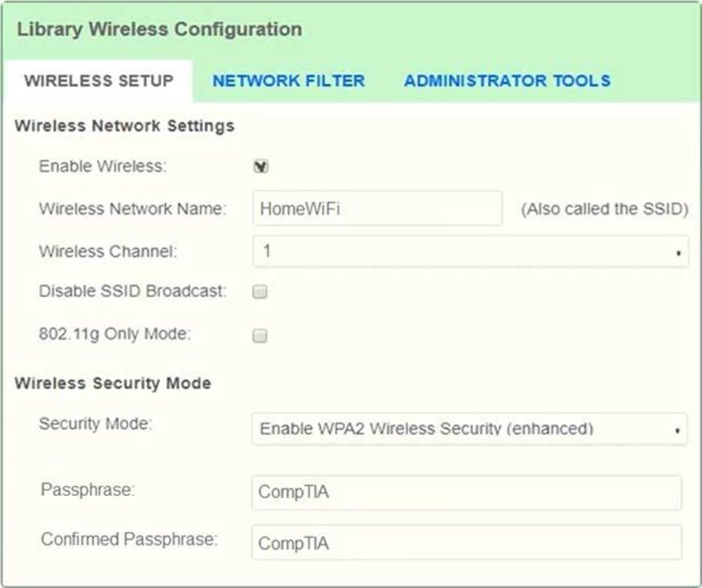Click the Enable Wireless label
The width and height of the screenshot is (702, 588).
click(103, 167)
